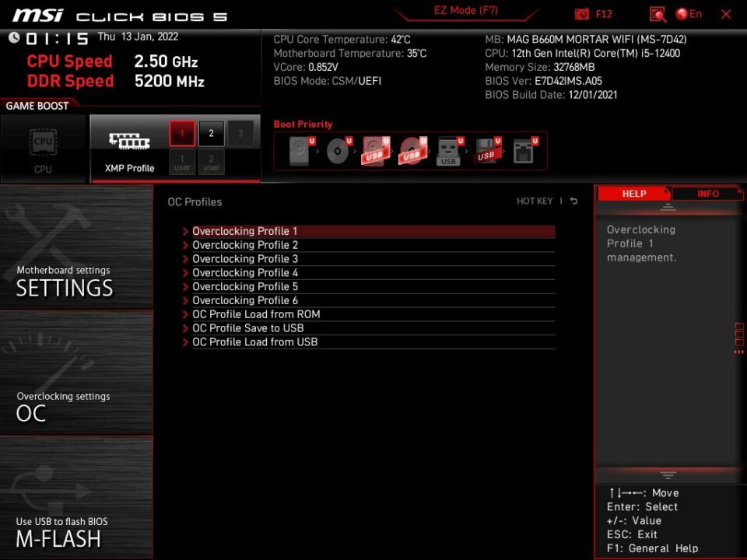Viewport: 747px width, 560px height.
Task: Expand Overclocking Profile 1 entry
Action: [x=245, y=231]
